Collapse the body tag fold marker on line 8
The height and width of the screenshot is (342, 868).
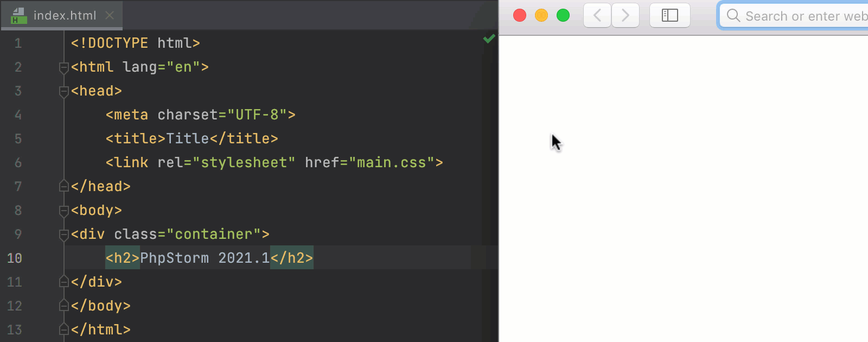coord(64,211)
